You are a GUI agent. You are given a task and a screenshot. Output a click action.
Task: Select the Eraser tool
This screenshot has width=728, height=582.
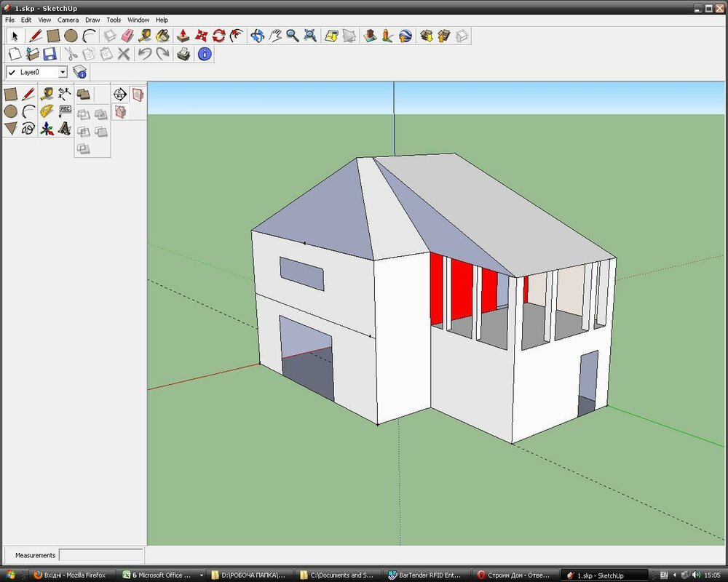coord(127,35)
